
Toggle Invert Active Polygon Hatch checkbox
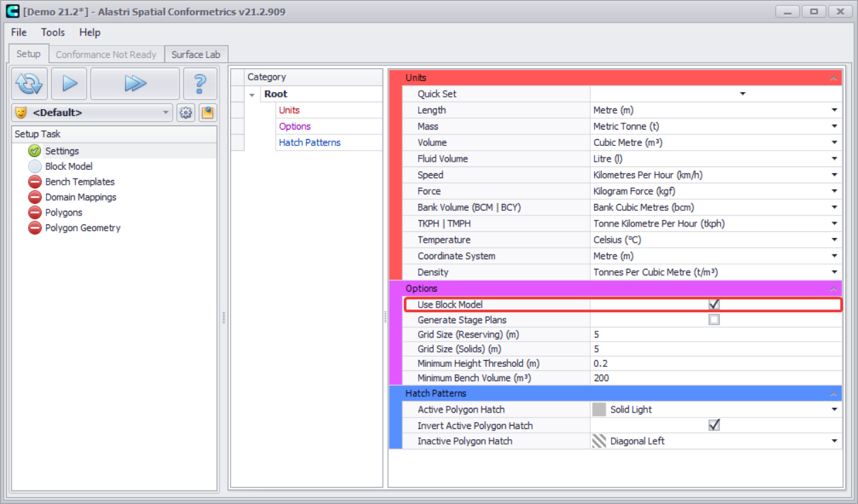click(x=714, y=426)
